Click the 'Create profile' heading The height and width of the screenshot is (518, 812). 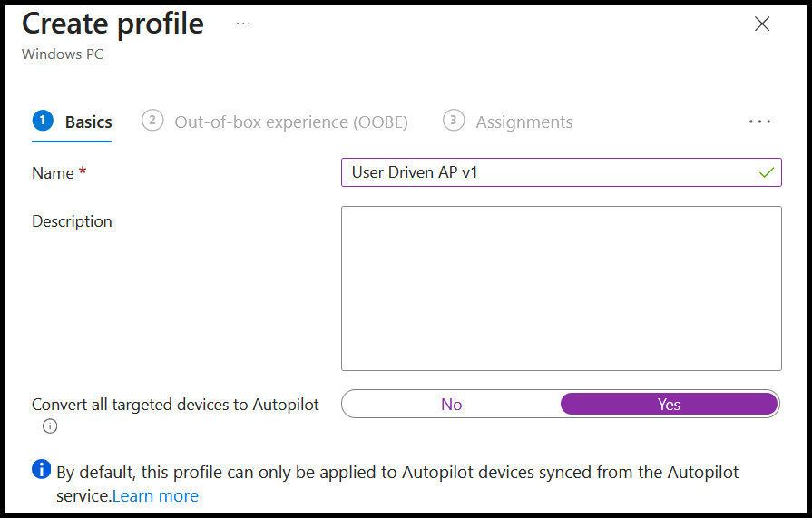[x=113, y=24]
